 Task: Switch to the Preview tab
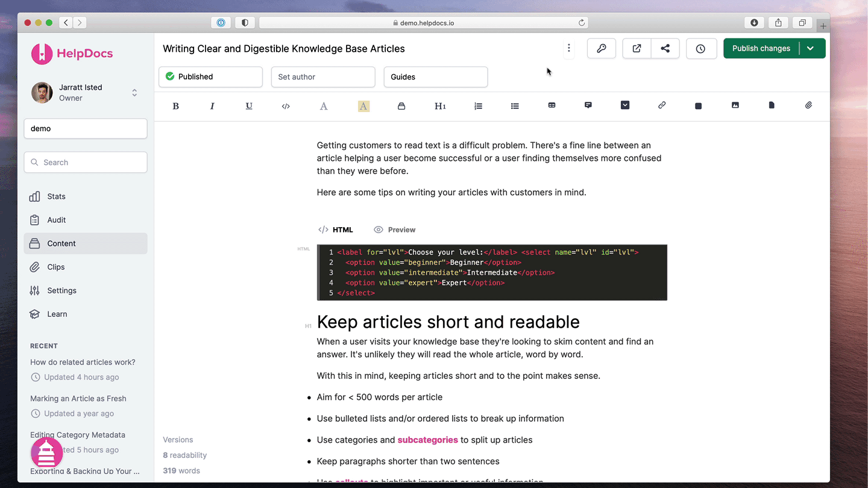[395, 230]
